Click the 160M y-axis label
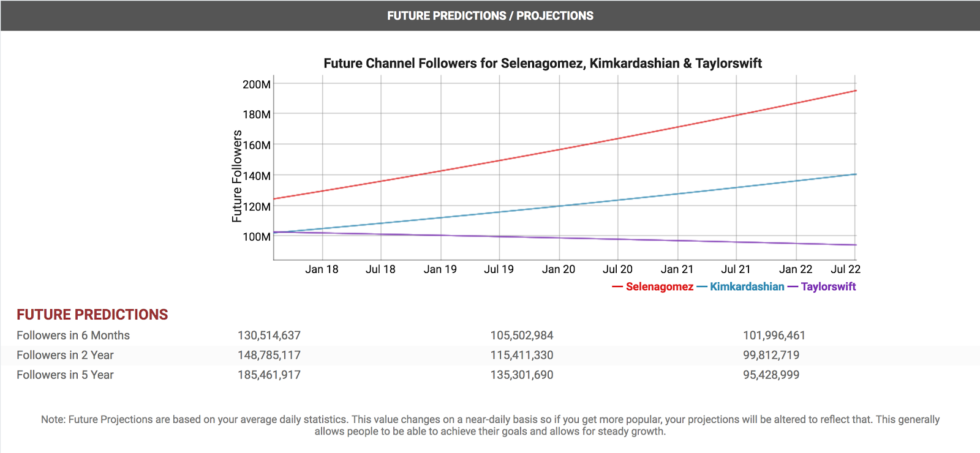This screenshot has width=980, height=453. pyautogui.click(x=257, y=145)
